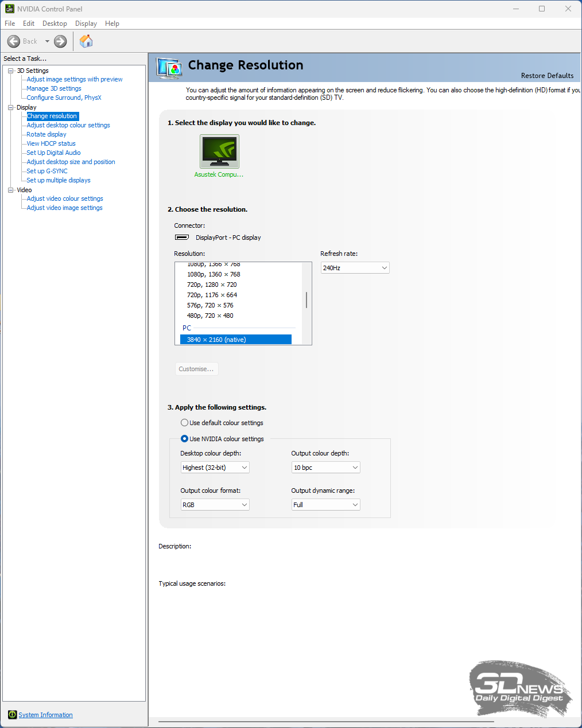Click the Back arrow icon
The image size is (582, 728).
click(x=14, y=41)
